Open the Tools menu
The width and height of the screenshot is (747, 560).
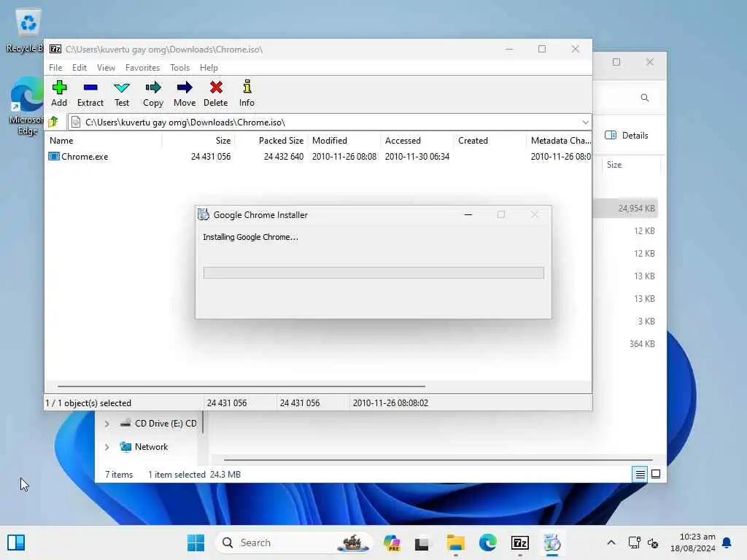tap(179, 68)
